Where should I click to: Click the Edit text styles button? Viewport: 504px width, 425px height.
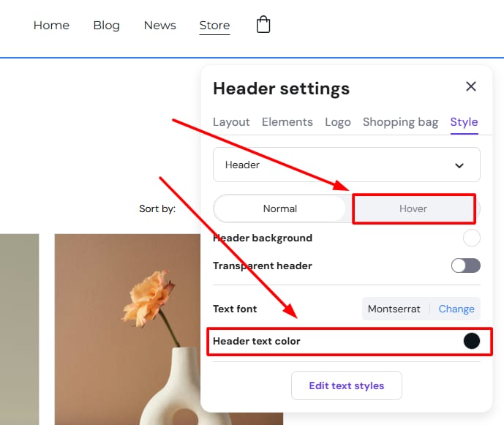[346, 385]
